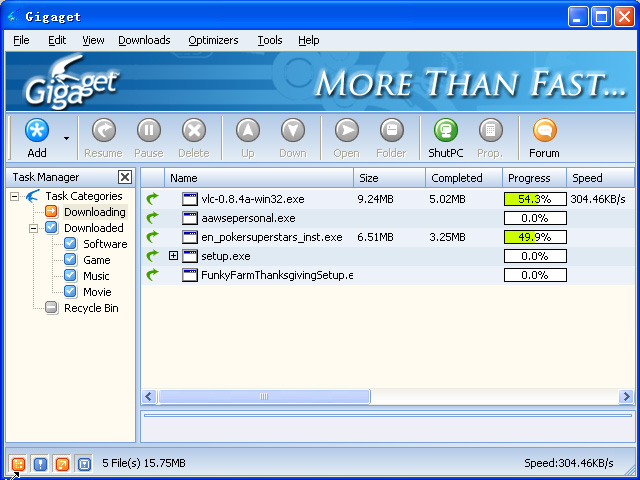This screenshot has height=480, width=640.
Task: Click the file icon of aawsepersonal.exe
Action: 190,218
